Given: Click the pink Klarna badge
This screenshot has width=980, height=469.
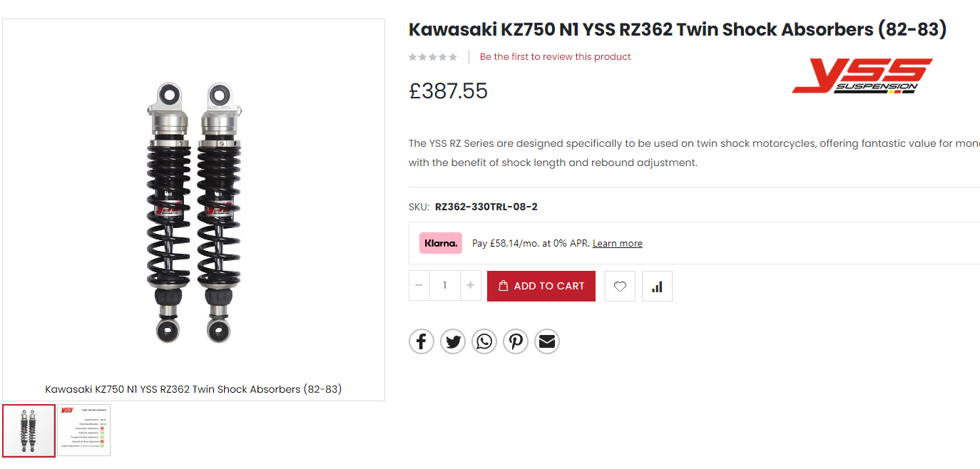Looking at the screenshot, I should 441,243.
